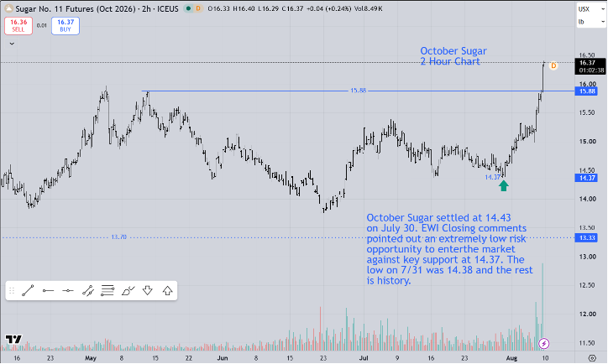
Task: Click the 13.00 price scale label
Action: click(x=587, y=257)
